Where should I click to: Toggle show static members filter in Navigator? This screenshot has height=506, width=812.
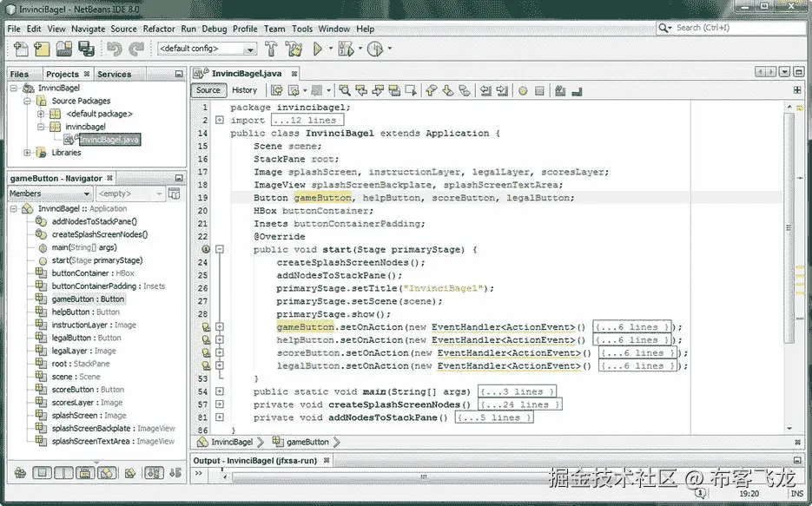click(64, 472)
